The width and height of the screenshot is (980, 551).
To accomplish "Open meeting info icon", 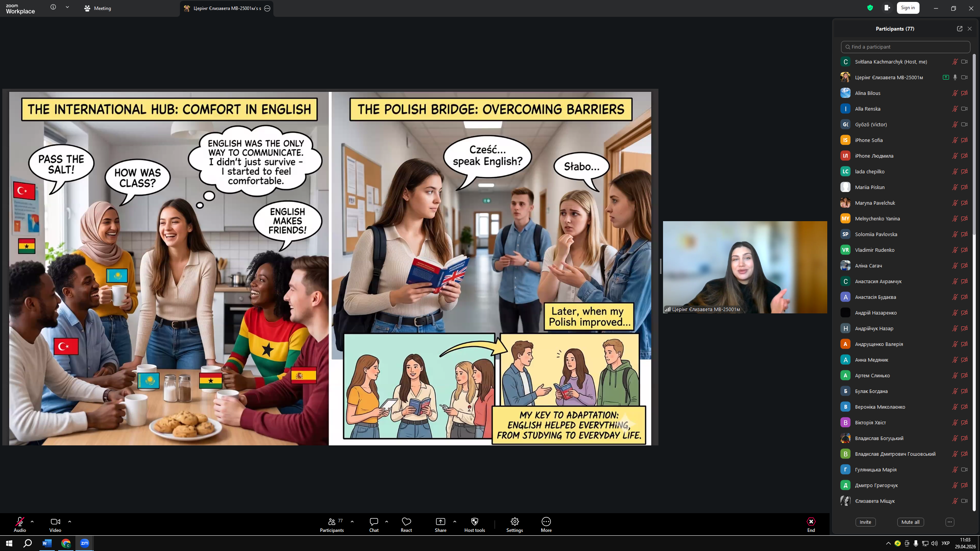I will click(53, 7).
